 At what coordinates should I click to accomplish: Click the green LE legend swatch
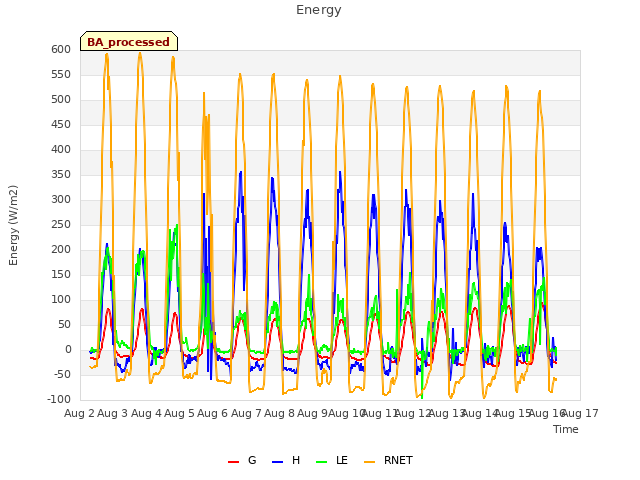coord(322,462)
